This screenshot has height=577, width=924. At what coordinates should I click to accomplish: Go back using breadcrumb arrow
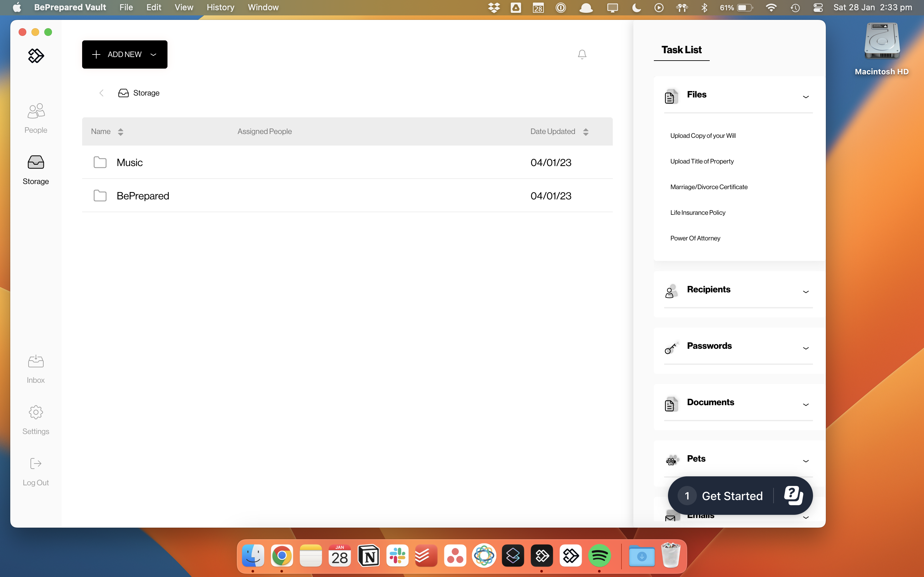point(101,93)
